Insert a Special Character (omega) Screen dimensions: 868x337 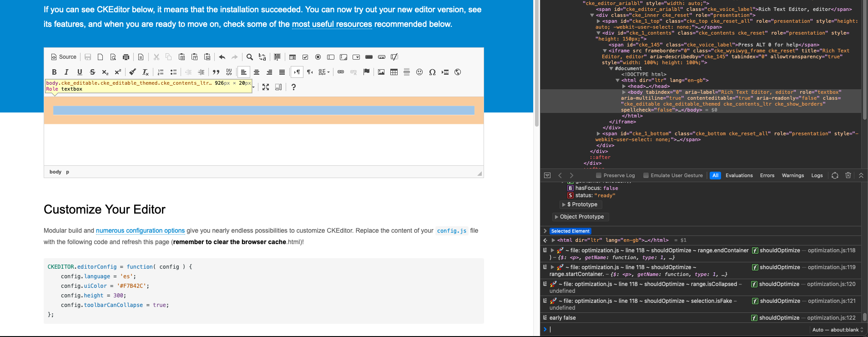click(x=432, y=72)
